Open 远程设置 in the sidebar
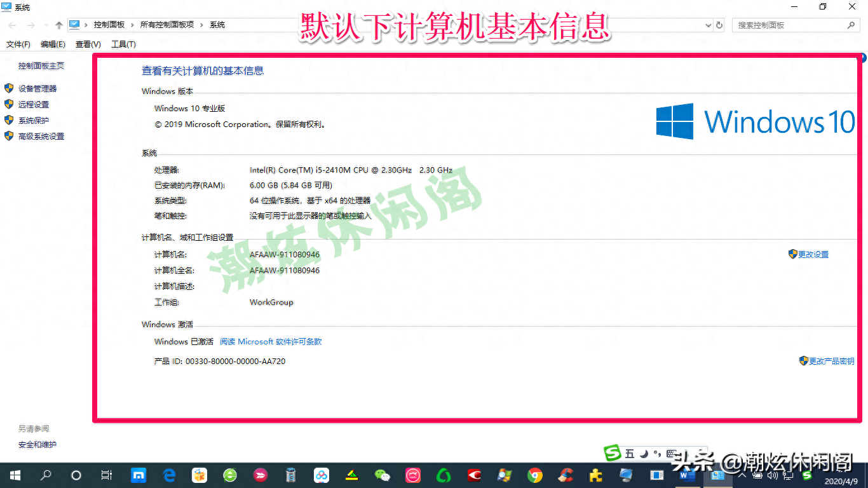The image size is (868, 488). (33, 104)
